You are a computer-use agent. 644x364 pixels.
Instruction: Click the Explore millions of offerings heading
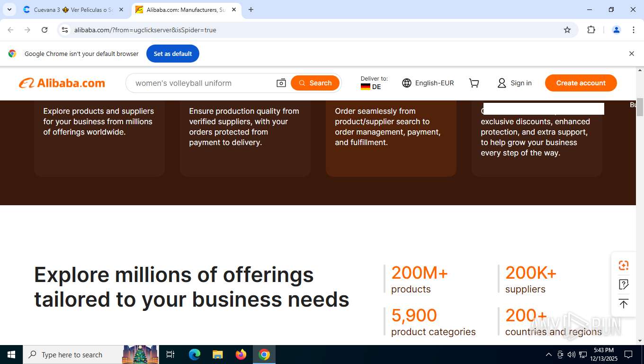(x=192, y=287)
